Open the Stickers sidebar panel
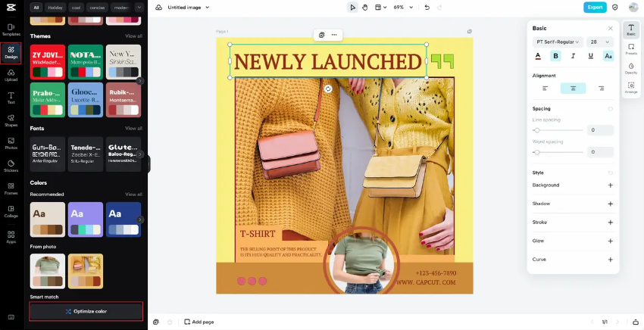 pyautogui.click(x=11, y=167)
